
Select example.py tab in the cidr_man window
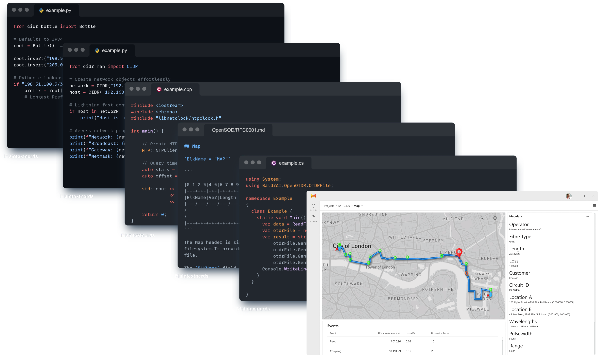click(x=112, y=50)
